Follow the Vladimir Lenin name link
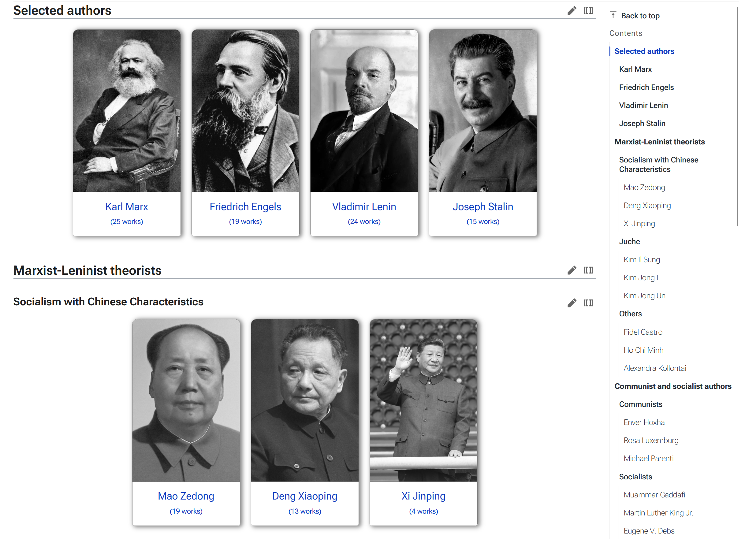 pyautogui.click(x=364, y=207)
